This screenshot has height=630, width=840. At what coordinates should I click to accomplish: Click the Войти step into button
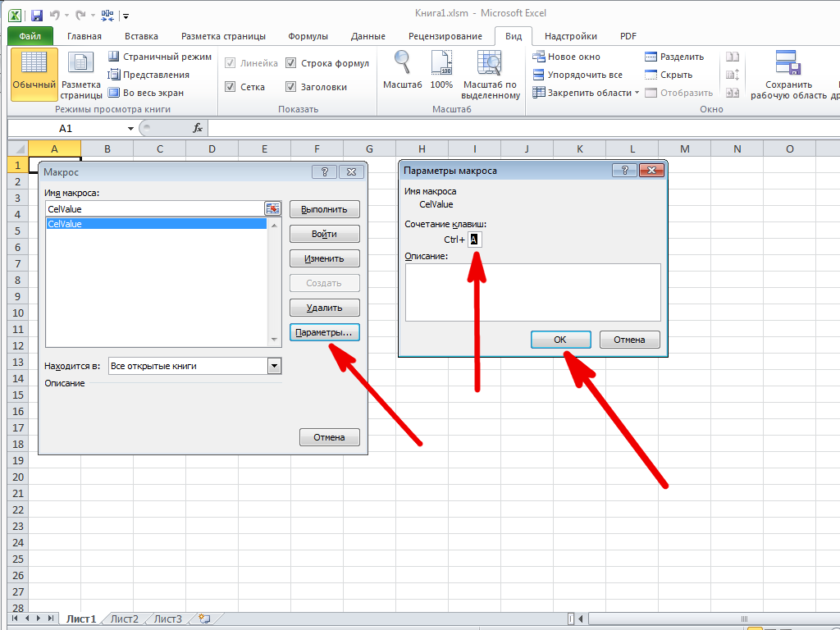click(x=324, y=234)
